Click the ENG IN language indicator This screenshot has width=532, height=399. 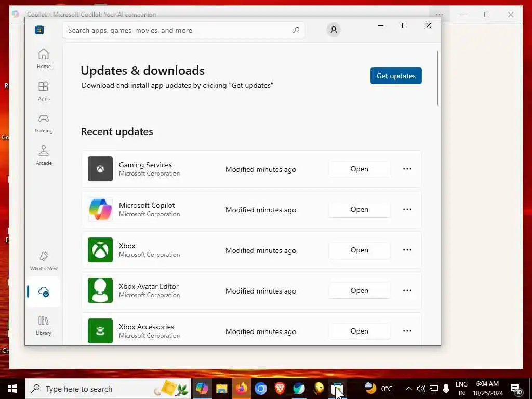tap(461, 389)
